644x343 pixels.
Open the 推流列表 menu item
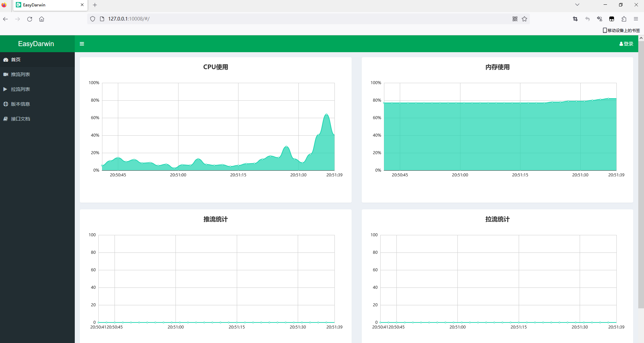37,74
